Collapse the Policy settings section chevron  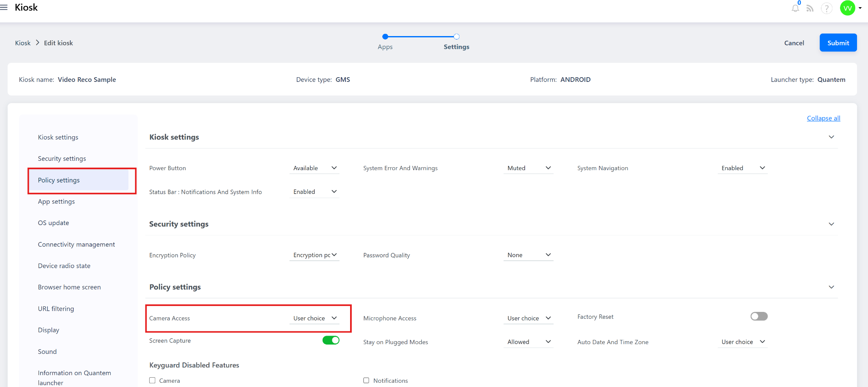(831, 287)
